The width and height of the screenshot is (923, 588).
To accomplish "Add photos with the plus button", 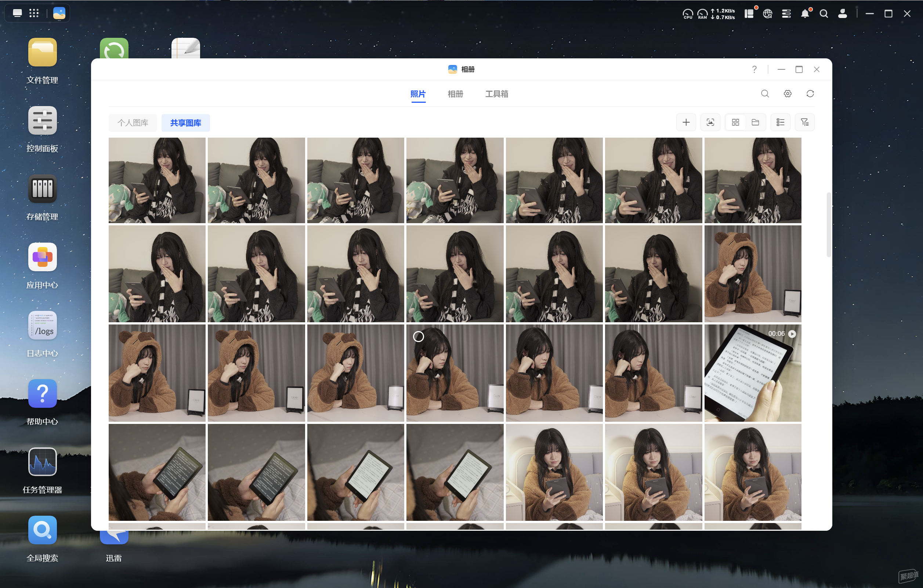I will [686, 122].
